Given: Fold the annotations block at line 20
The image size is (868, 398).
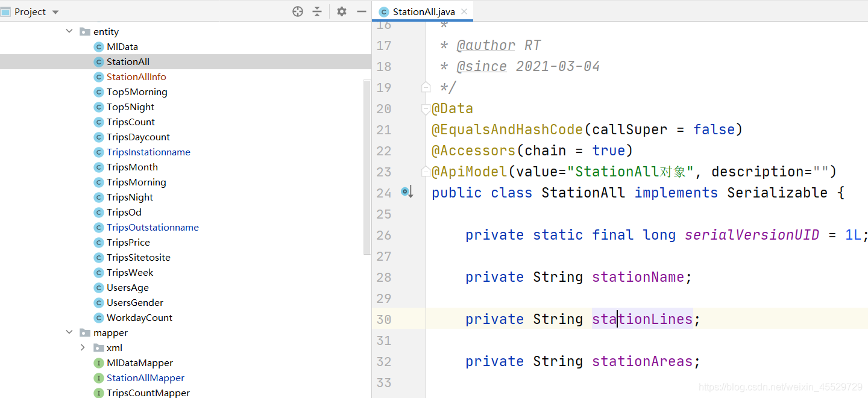Looking at the screenshot, I should 426,108.
